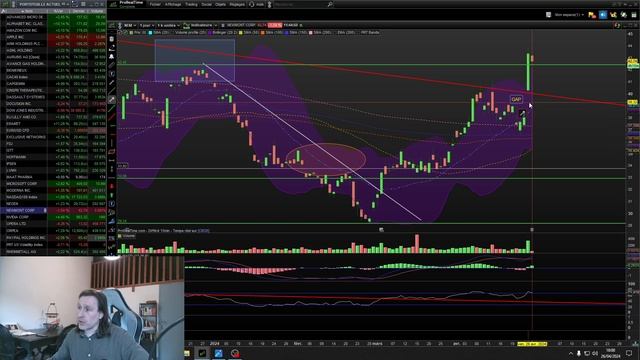640x360 pixels.
Task: Select the circled F Fibonacci tool
Action: tap(111, 204)
